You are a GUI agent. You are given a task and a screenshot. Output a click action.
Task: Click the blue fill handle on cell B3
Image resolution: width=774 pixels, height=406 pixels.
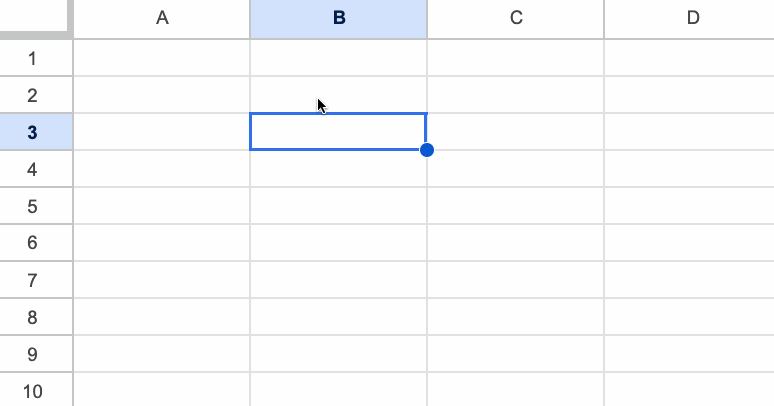click(427, 150)
